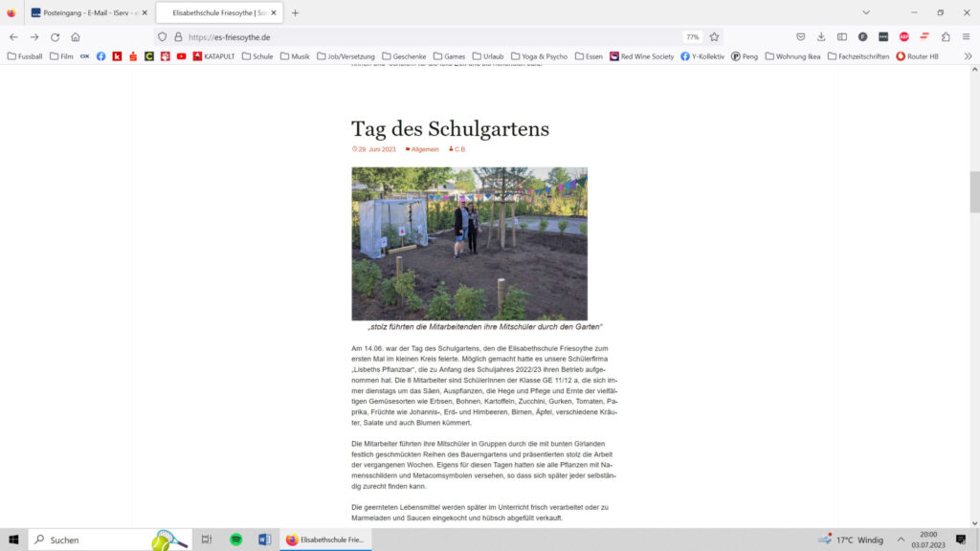Click the taskbar Suchen search box
Viewport: 980px width, 551px height.
(x=109, y=540)
